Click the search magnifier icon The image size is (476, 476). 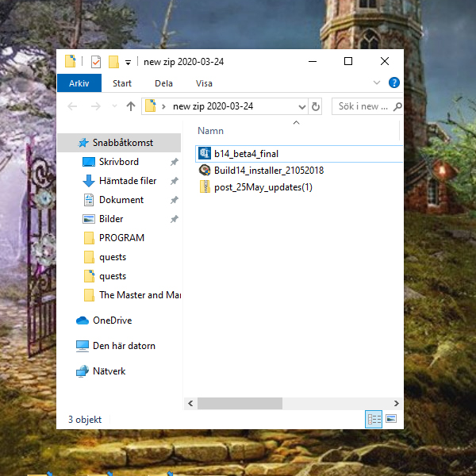tap(397, 106)
